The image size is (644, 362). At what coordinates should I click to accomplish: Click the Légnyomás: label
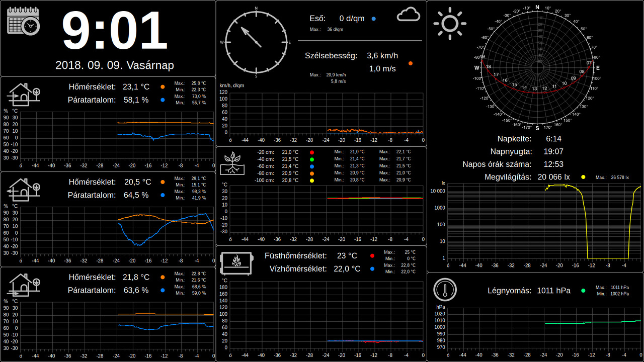point(510,291)
